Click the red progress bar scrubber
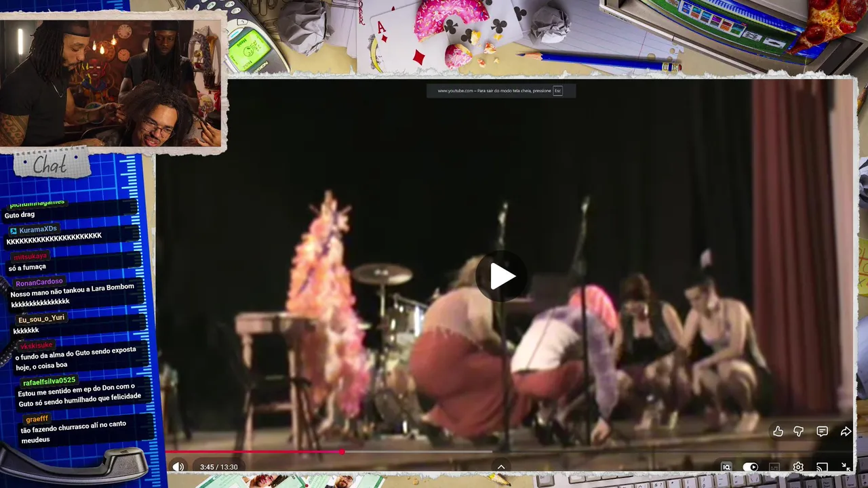 click(342, 451)
